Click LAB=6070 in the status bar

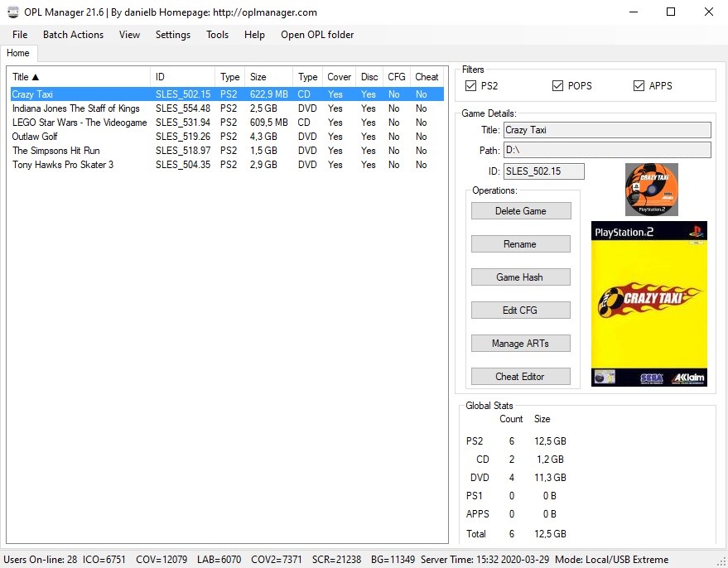point(219,560)
